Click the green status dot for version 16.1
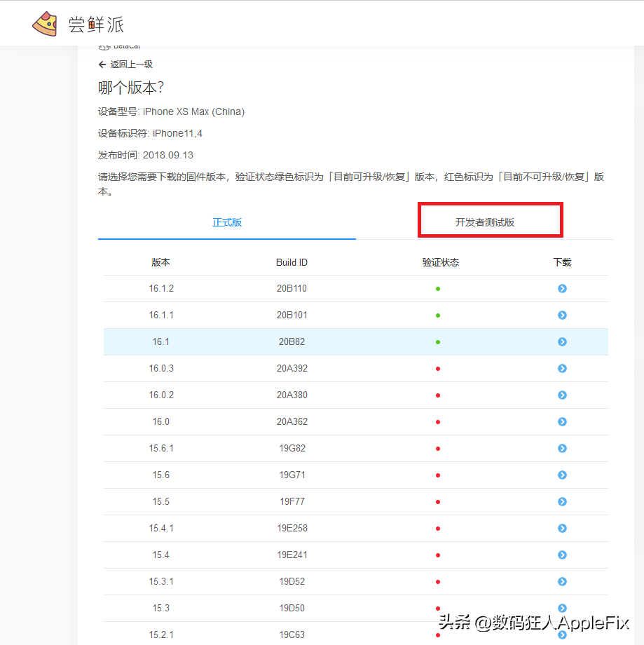The image size is (644, 645). point(437,341)
